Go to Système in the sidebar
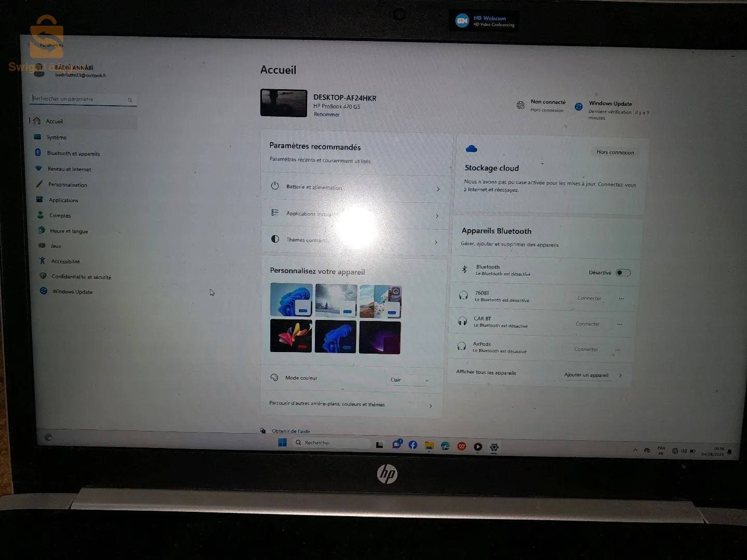This screenshot has height=560, width=747. tap(57, 137)
